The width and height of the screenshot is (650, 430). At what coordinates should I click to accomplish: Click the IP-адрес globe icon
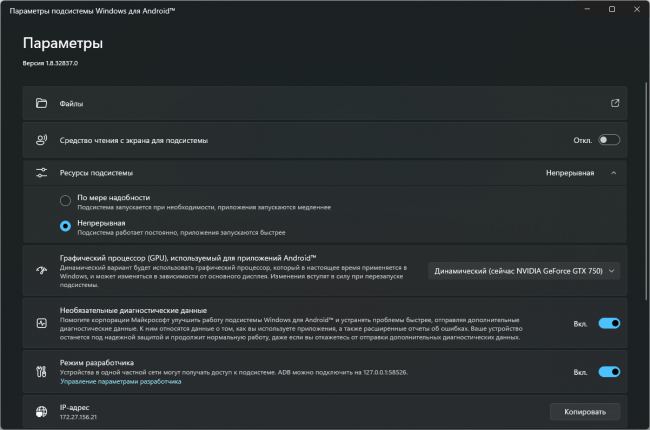pyautogui.click(x=41, y=412)
